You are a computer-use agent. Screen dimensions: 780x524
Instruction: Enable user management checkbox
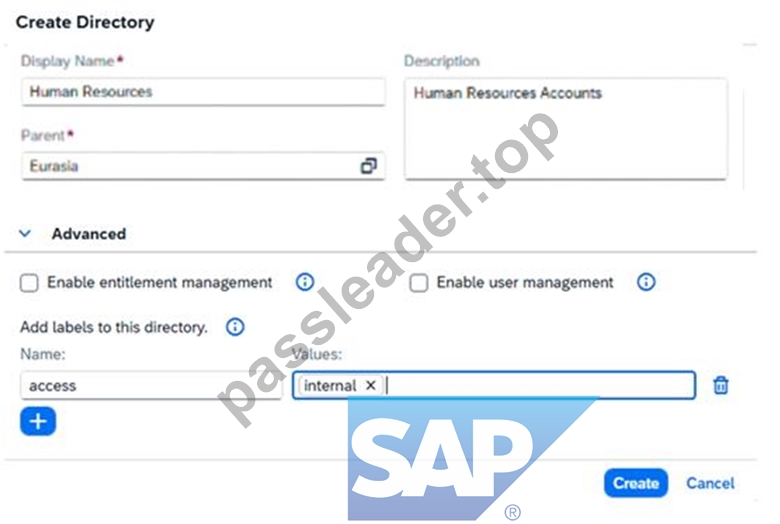pos(418,283)
